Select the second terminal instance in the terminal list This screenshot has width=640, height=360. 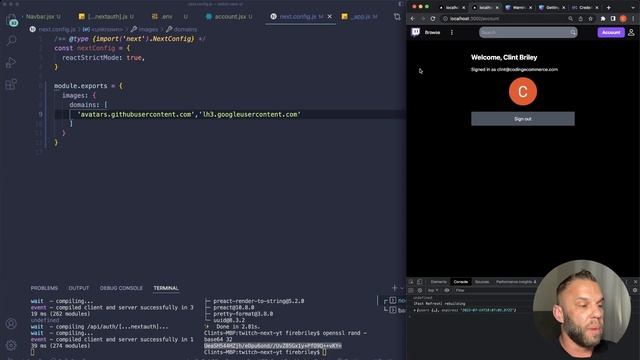(x=395, y=310)
